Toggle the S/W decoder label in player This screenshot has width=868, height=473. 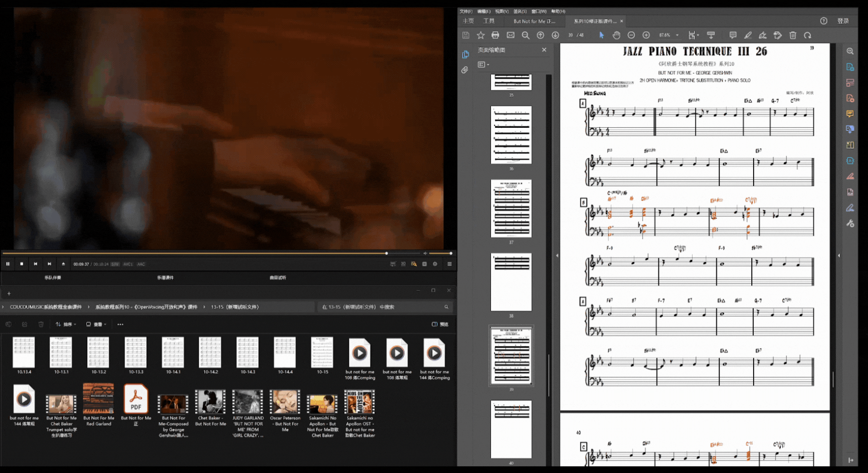point(115,264)
